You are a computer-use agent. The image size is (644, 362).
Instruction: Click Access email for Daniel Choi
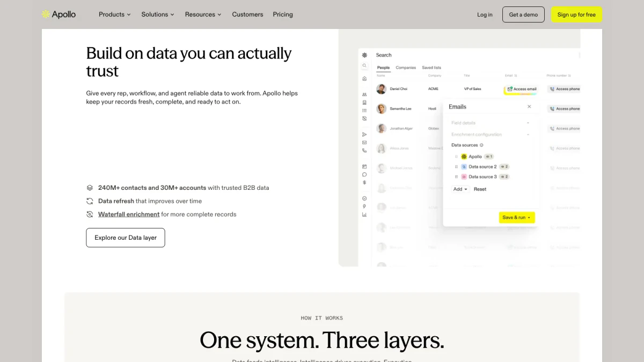click(x=521, y=89)
